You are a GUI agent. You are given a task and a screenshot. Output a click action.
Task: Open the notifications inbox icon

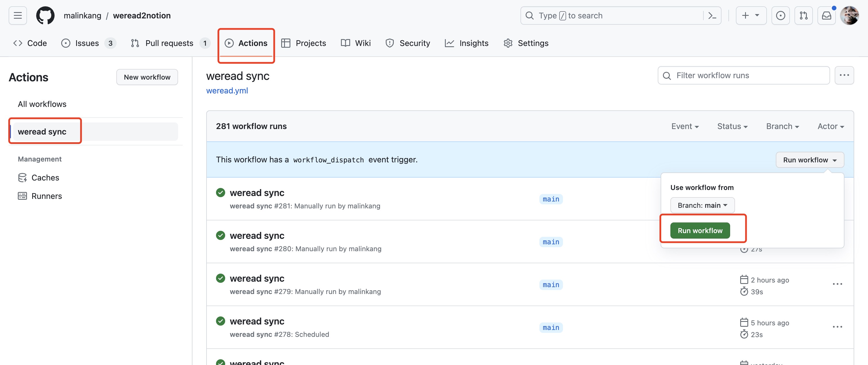point(826,16)
